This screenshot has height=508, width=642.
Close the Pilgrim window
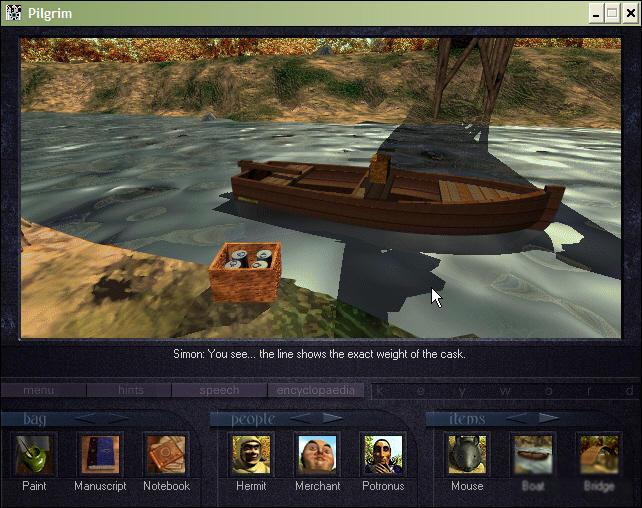631,14
